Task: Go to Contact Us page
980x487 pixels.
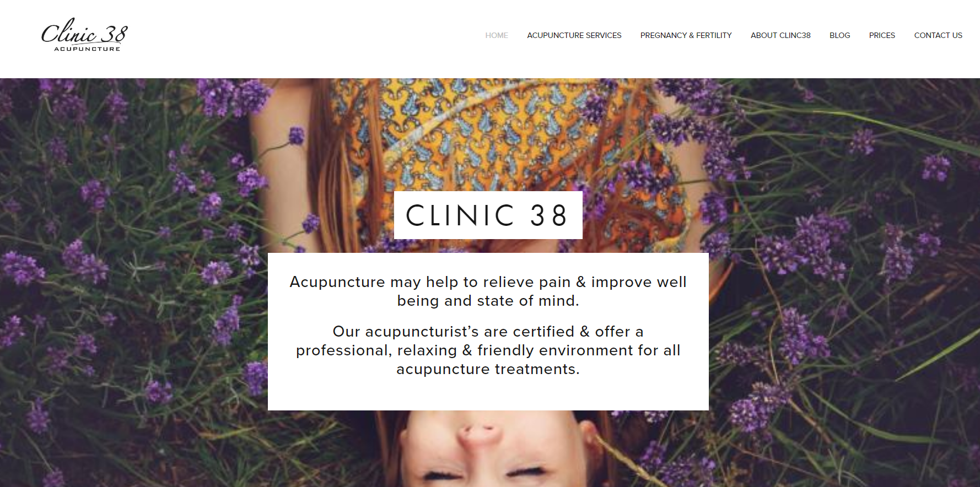Action: click(938, 35)
